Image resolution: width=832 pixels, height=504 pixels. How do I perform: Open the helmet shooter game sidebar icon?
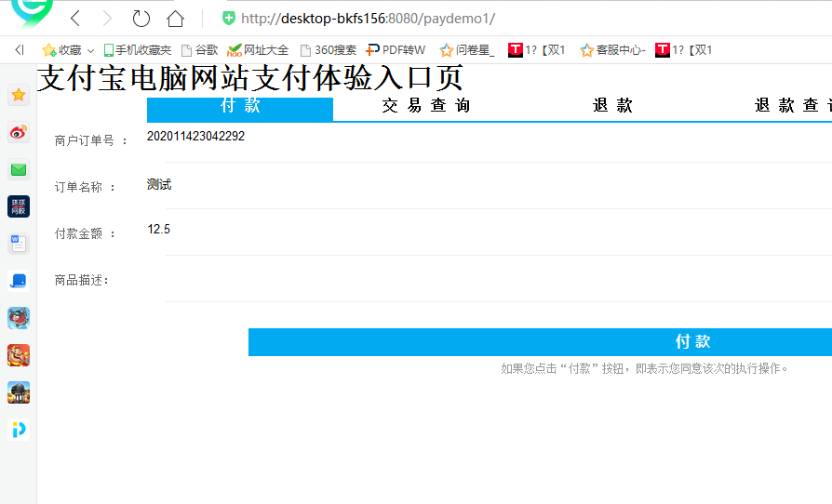19,392
